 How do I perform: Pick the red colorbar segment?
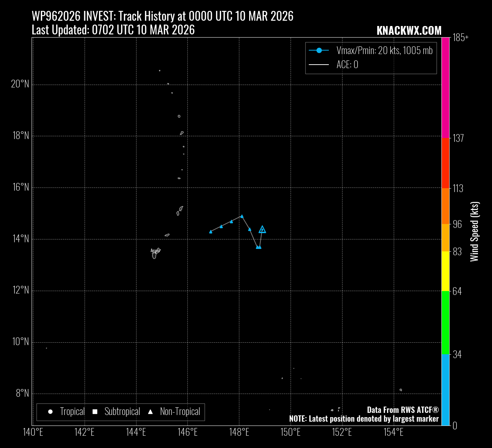(445, 163)
